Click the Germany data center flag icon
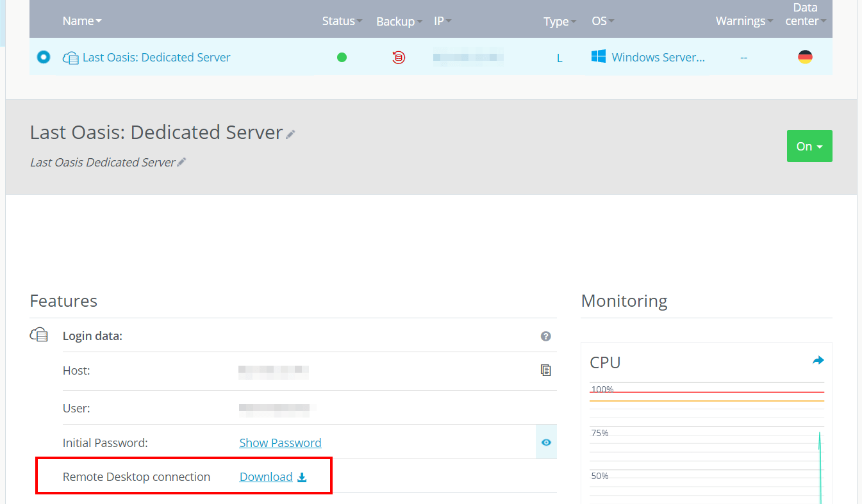This screenshot has width=862, height=504. (805, 58)
